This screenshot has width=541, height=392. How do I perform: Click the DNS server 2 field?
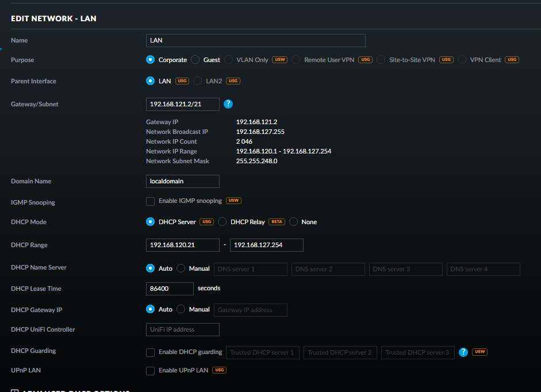tap(328, 269)
